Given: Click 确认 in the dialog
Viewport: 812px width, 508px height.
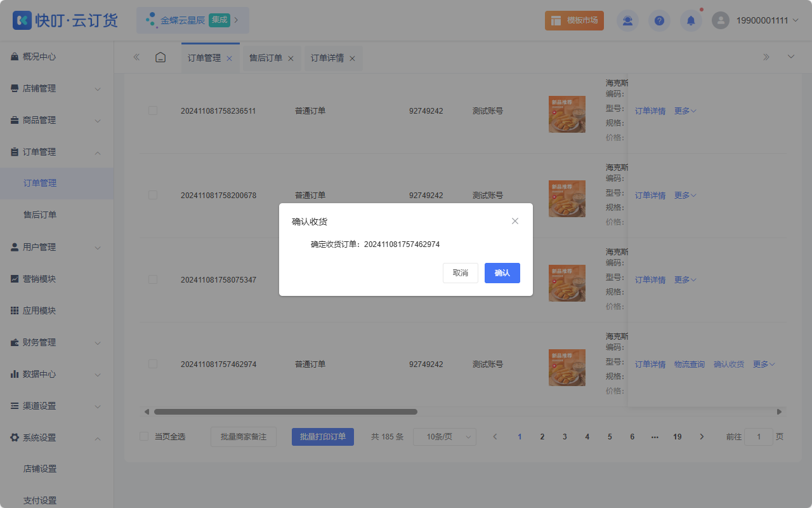Looking at the screenshot, I should coord(502,273).
